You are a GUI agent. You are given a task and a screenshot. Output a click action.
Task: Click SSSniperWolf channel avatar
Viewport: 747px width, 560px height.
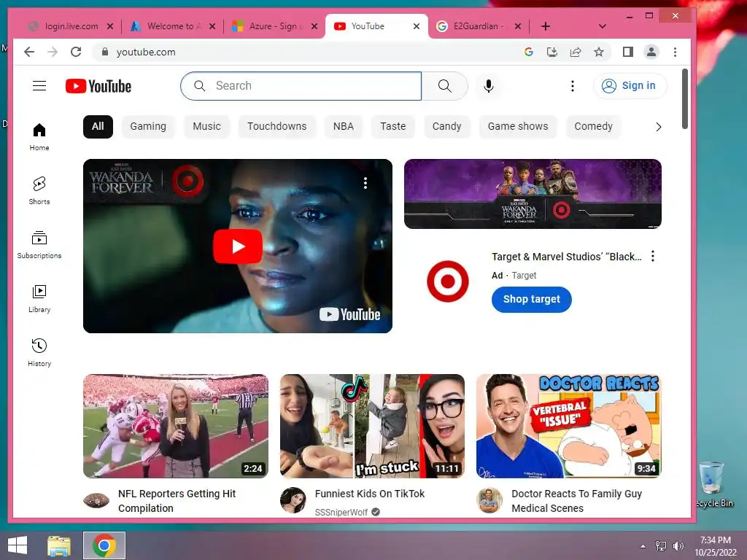[x=293, y=500]
